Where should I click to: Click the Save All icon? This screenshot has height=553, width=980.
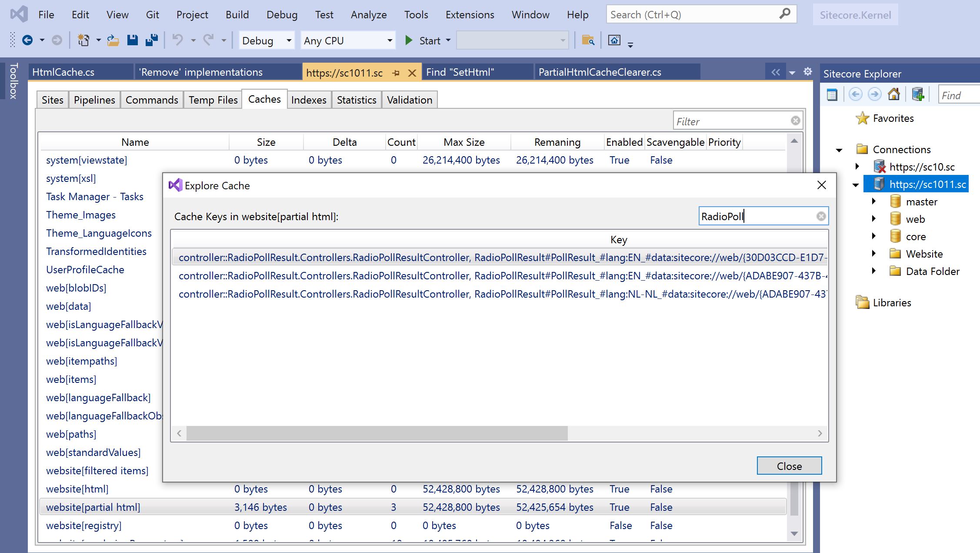151,40
